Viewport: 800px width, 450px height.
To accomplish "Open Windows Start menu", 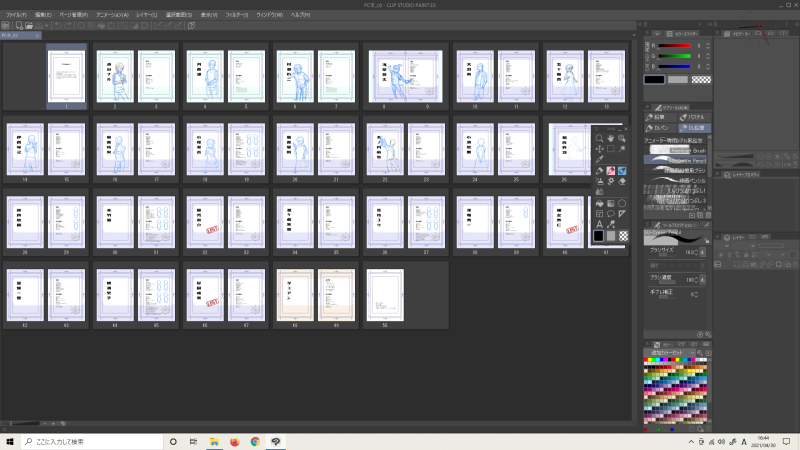I will coord(10,441).
